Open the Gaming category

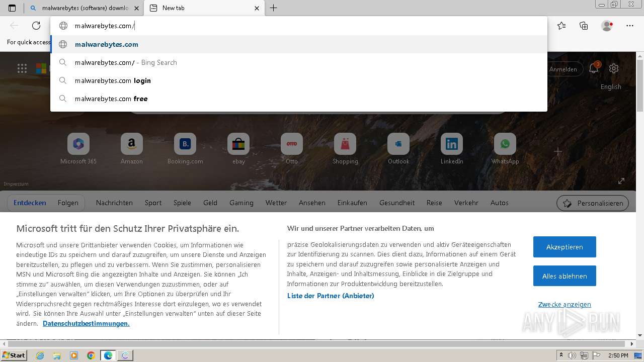click(x=242, y=203)
